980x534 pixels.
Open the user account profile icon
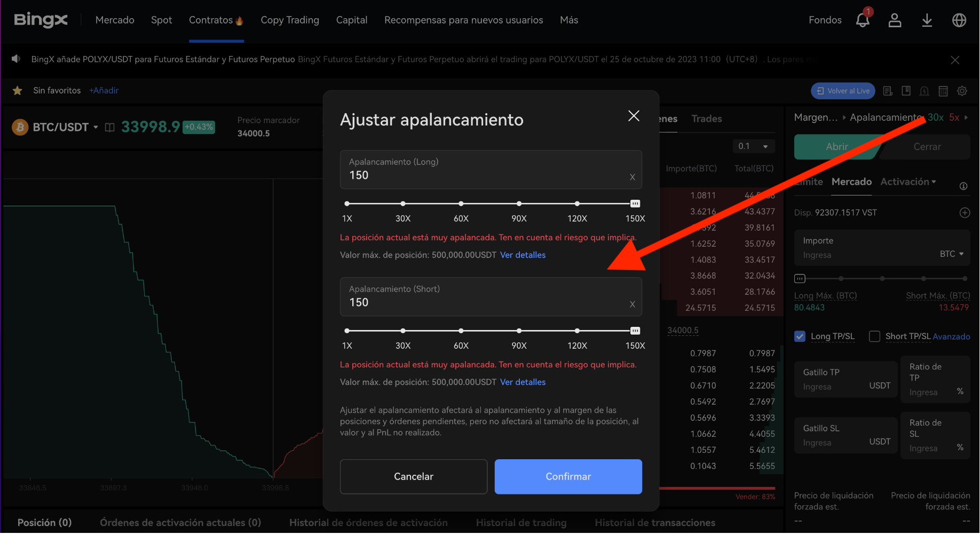895,20
